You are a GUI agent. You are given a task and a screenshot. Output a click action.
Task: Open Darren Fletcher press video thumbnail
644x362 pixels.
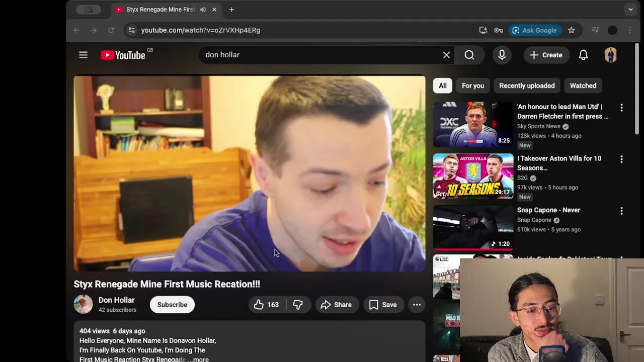pos(473,125)
